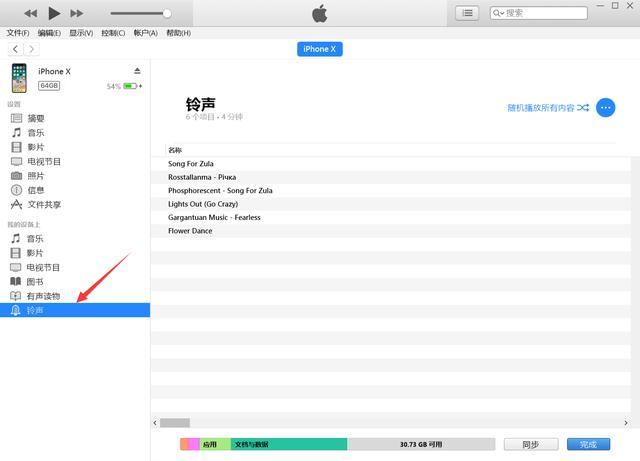Go back with the left chevron
Screen dimensions: 640x461
point(16,49)
